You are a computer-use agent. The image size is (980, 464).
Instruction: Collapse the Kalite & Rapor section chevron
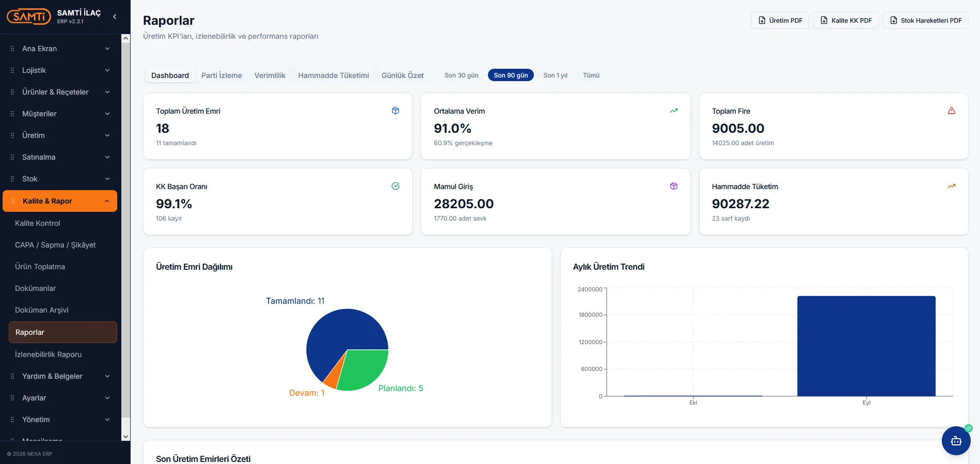click(x=107, y=201)
